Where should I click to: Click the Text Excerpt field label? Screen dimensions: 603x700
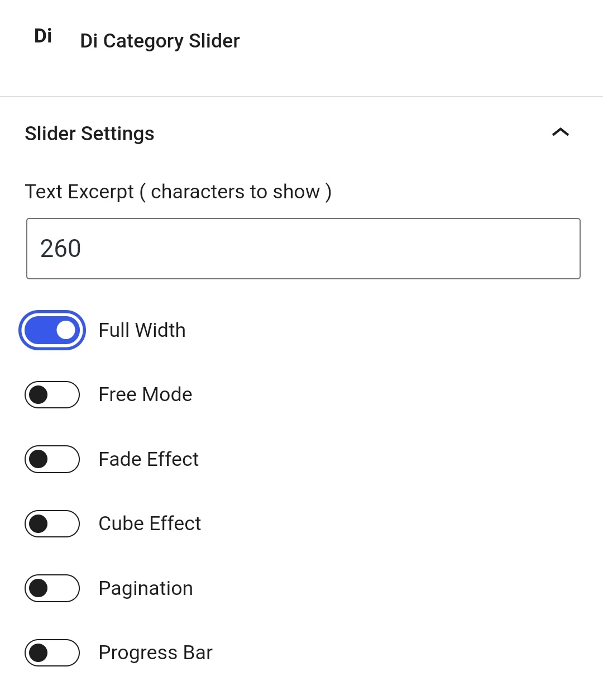coord(178,192)
